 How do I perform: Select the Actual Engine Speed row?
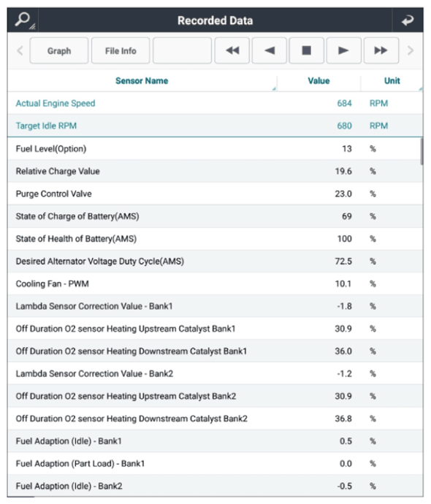pyautogui.click(x=215, y=103)
